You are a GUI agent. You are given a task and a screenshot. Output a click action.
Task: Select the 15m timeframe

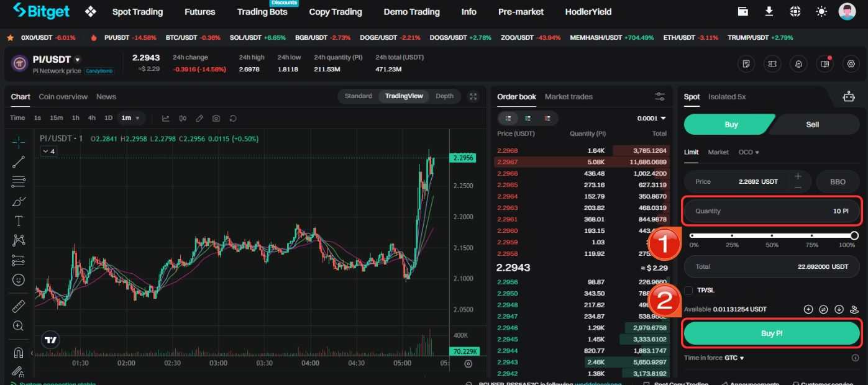pyautogui.click(x=57, y=118)
